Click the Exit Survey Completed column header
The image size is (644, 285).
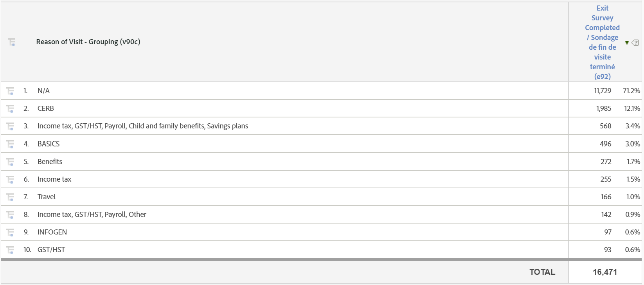602,42
